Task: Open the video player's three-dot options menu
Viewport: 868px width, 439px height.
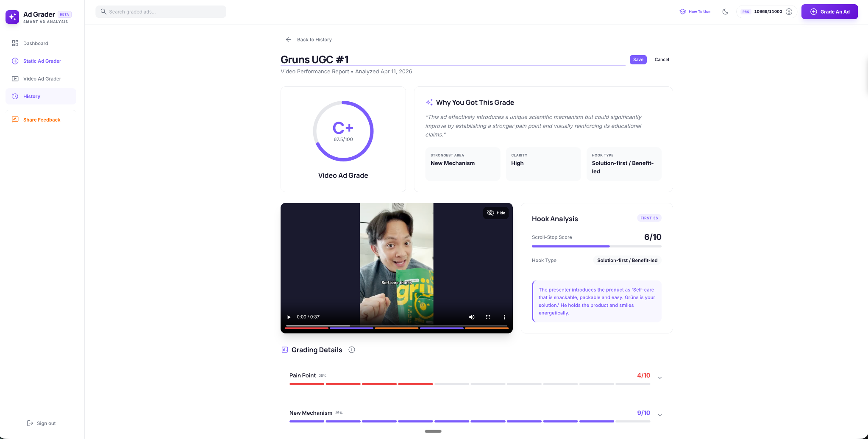Action: pos(504,317)
